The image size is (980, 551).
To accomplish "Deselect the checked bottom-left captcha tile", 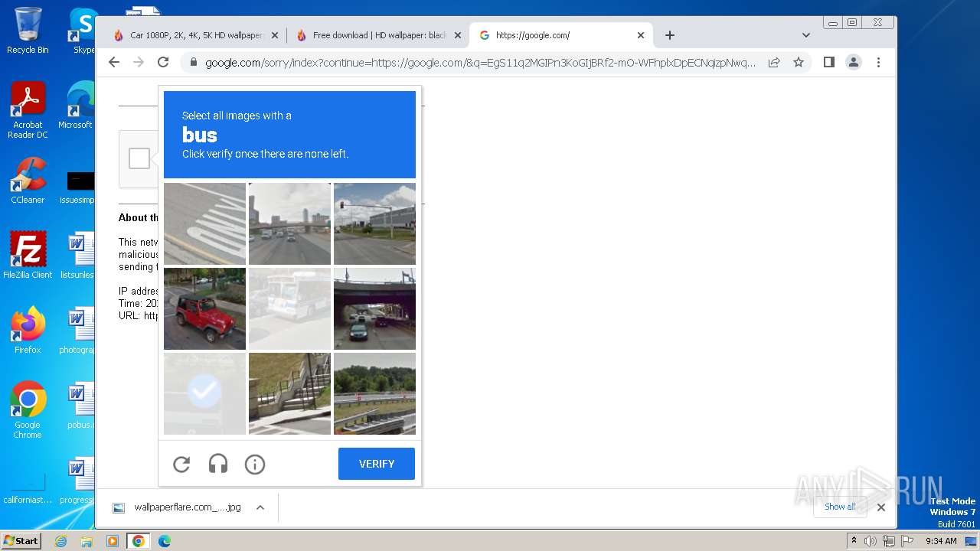I will (x=204, y=393).
